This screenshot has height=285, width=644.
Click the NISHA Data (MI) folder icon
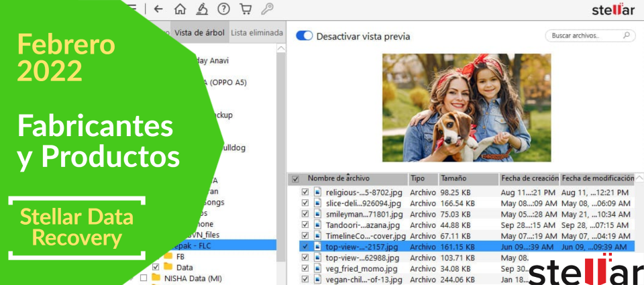(x=156, y=278)
